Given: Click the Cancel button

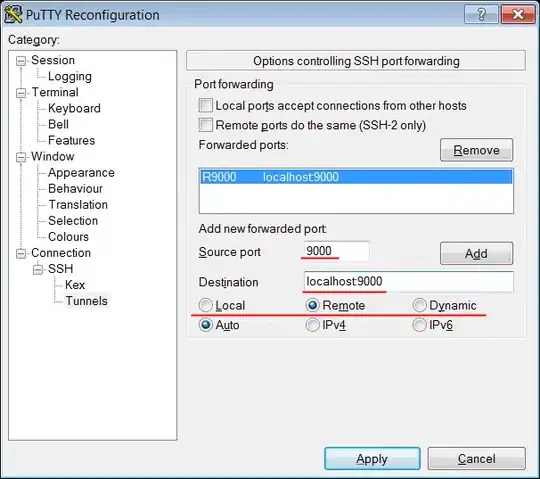Looking at the screenshot, I should (476, 459).
